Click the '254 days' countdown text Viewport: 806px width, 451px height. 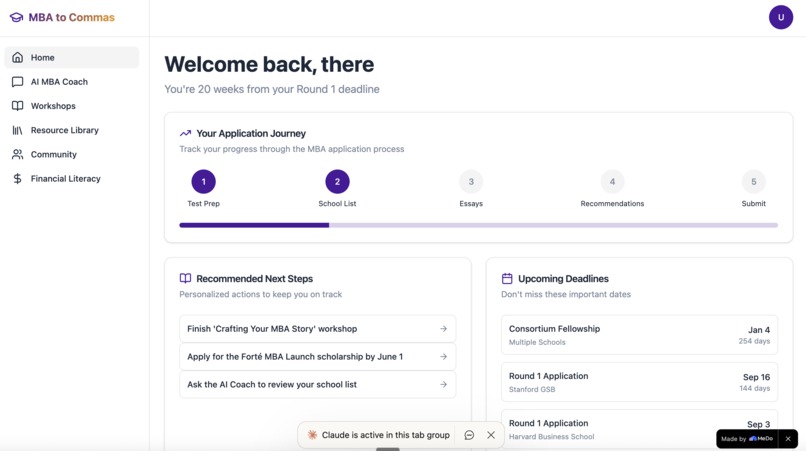coord(754,341)
